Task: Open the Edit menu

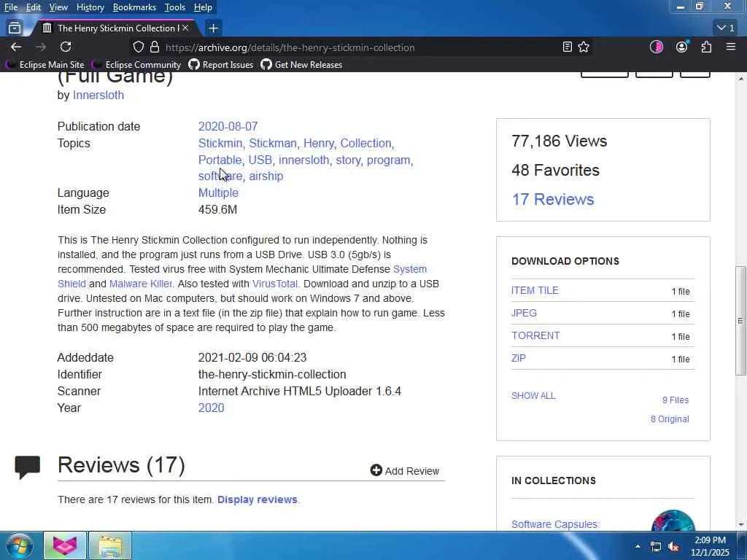Action: (34, 7)
